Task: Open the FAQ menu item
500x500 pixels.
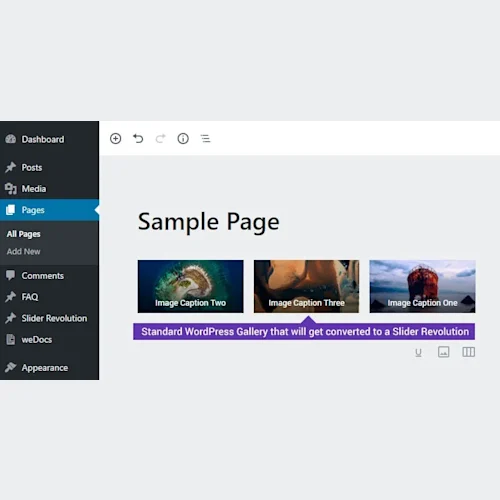Action: click(x=30, y=297)
